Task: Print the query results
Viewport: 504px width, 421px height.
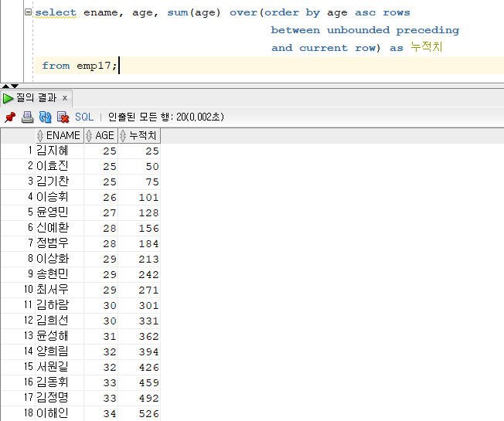Action: click(x=27, y=117)
